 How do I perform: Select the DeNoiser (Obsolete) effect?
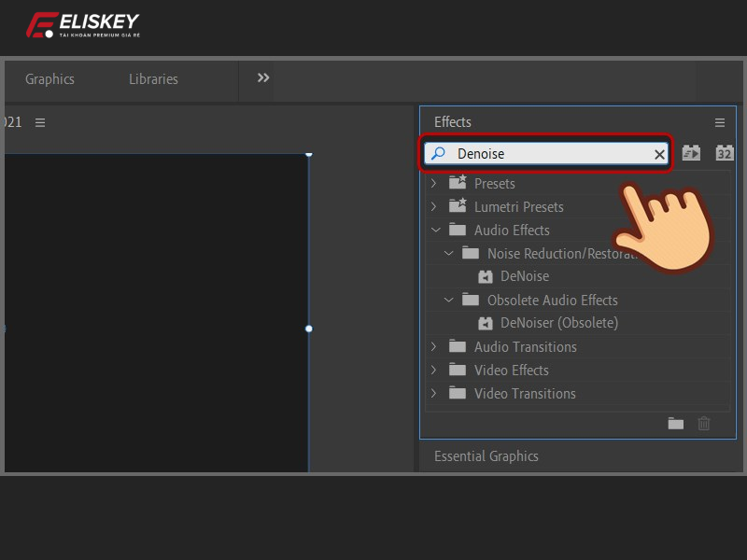pos(558,323)
